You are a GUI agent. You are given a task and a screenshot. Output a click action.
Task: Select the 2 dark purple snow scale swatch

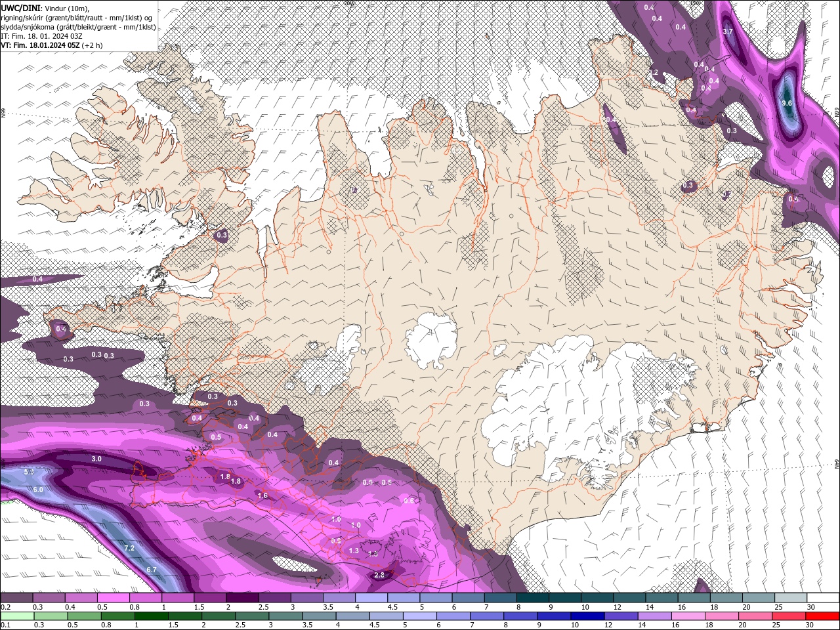tap(242, 598)
